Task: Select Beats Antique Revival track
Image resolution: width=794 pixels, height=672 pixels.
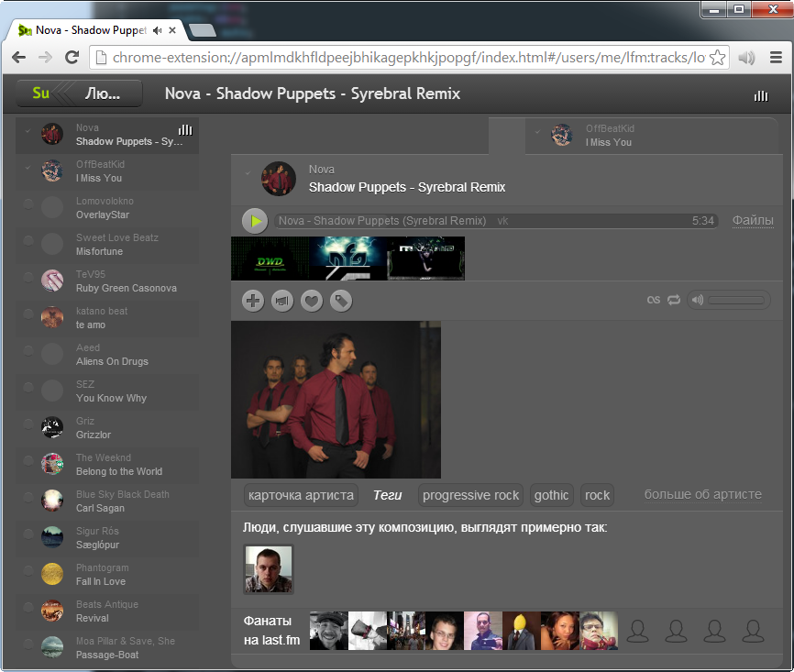Action: (x=107, y=611)
